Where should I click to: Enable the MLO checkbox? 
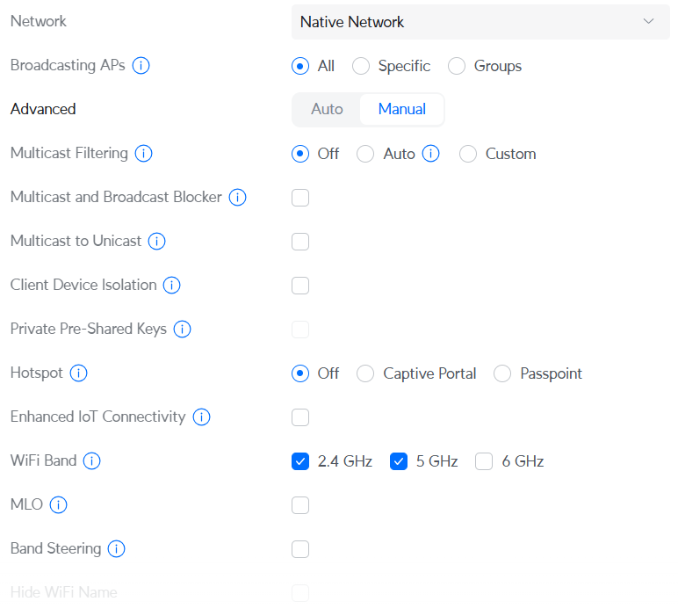(x=300, y=505)
